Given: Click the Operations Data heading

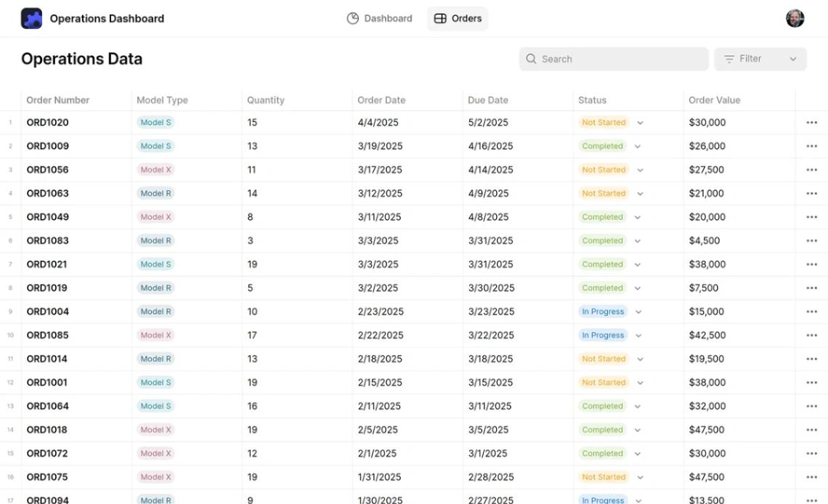Looking at the screenshot, I should click(x=82, y=59).
